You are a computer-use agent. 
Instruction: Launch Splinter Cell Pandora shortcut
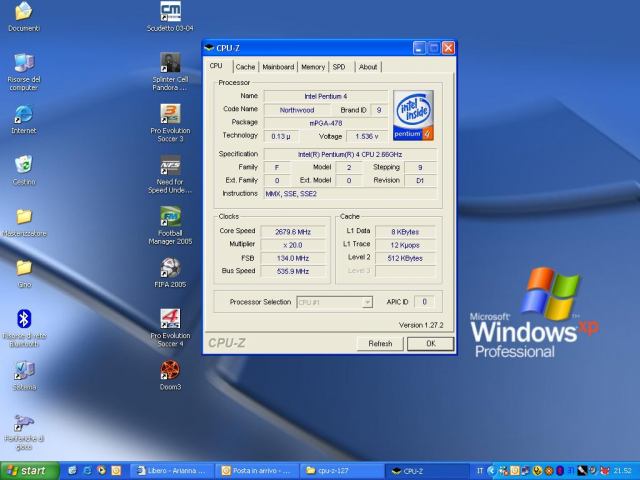170,72
